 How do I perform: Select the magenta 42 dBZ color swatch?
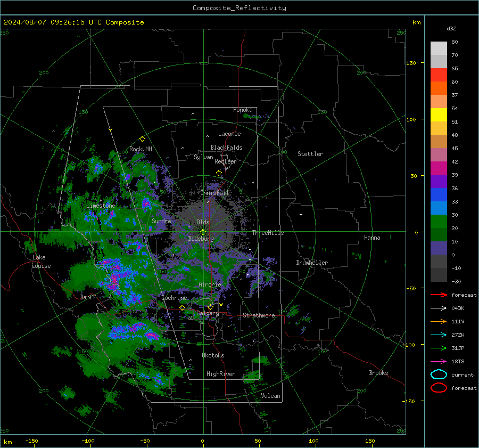coord(439,168)
